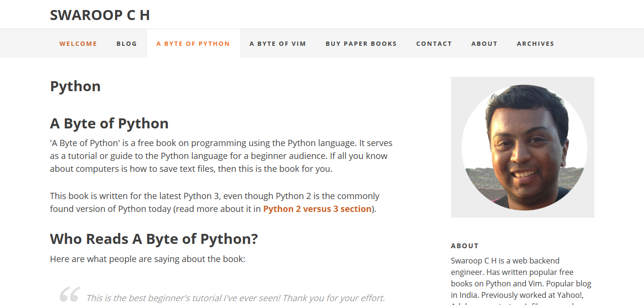Screen dimensions: 644x305
Task: Click the testimonial quote text
Action: point(236,298)
